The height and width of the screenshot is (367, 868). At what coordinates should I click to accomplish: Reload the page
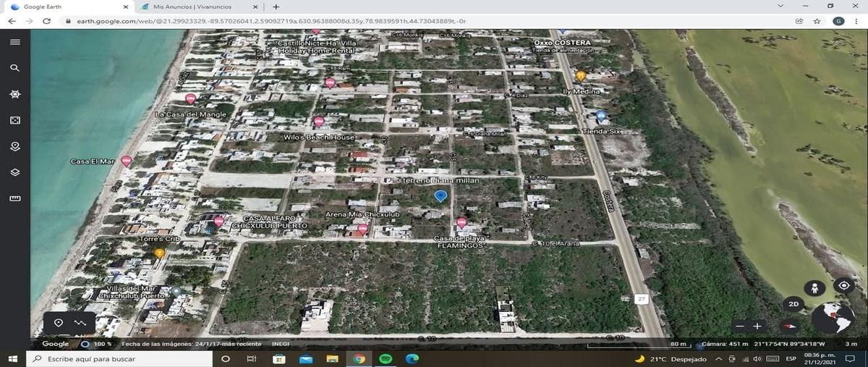(47, 21)
